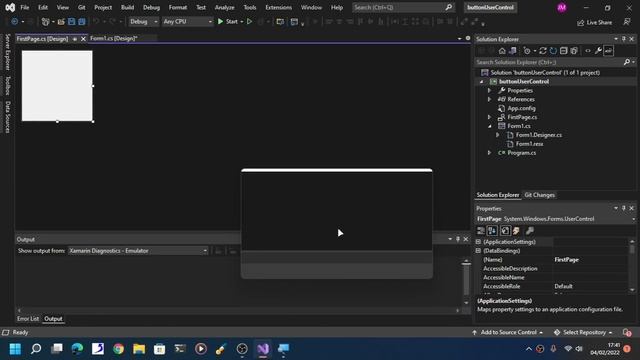The height and width of the screenshot is (360, 640).
Task: Click the (Name) value FirstPage field
Action: pos(590,260)
